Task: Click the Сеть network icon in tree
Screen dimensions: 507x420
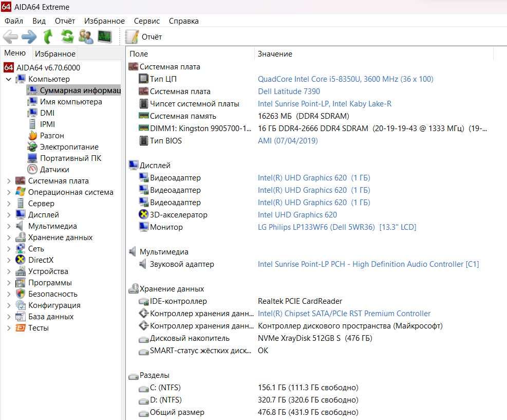Action: coord(21,248)
